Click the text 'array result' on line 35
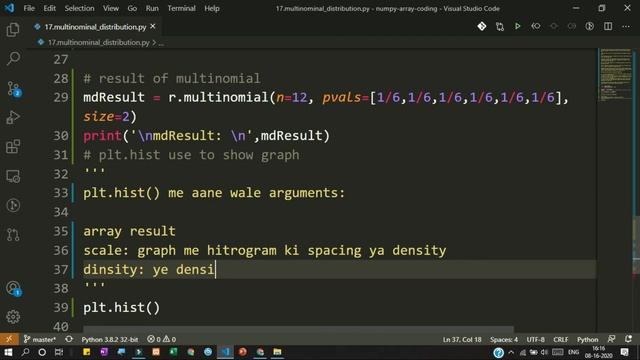 (x=129, y=231)
